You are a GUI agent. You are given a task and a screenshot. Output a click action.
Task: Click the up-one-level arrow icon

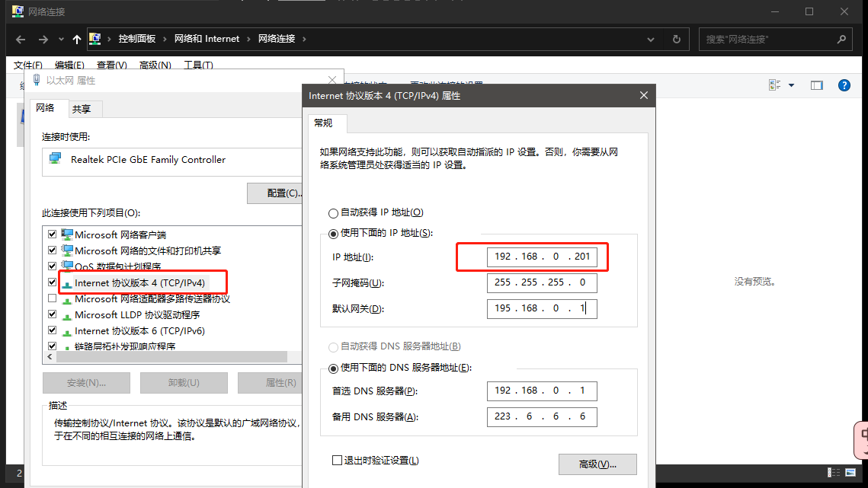point(76,39)
